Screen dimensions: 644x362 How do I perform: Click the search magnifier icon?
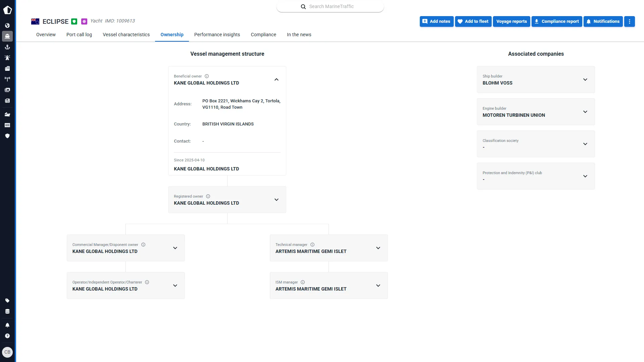(303, 7)
